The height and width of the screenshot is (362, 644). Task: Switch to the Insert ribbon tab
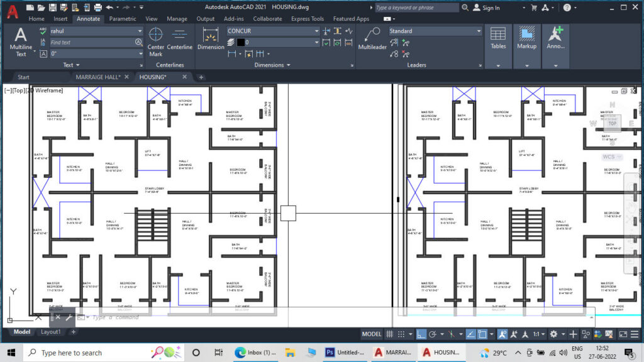[60, 18]
